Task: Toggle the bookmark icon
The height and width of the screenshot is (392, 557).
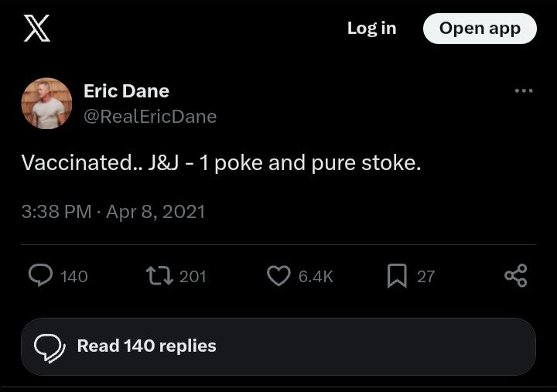Action: click(397, 276)
